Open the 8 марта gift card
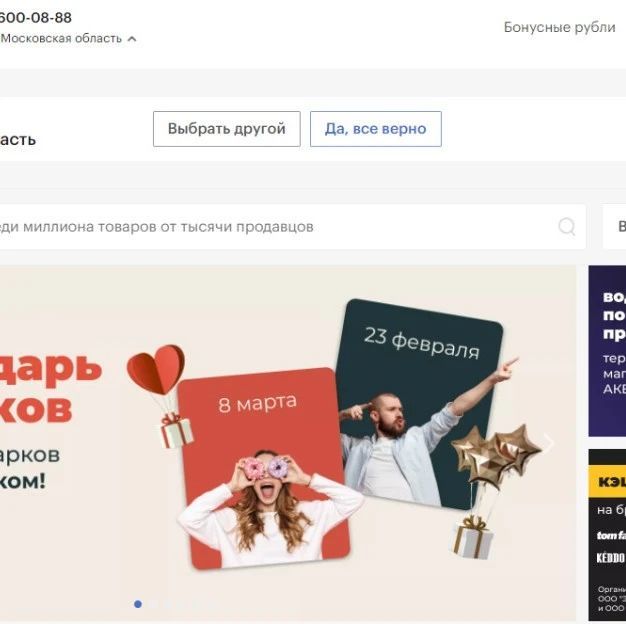This screenshot has width=626, height=624. 264,468
